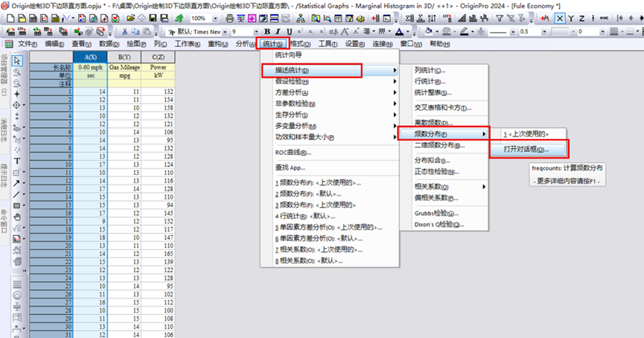Set column as Z designation
Screen dimensions: 644x338
[582, 19]
